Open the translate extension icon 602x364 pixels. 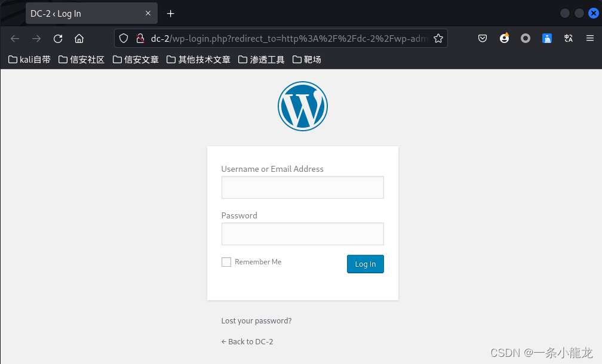point(569,38)
